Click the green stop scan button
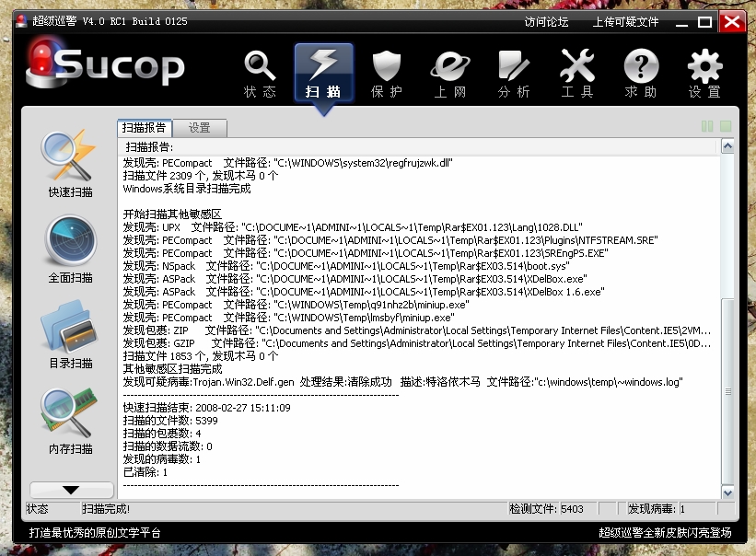Screen dimensions: 756x556 (726, 127)
